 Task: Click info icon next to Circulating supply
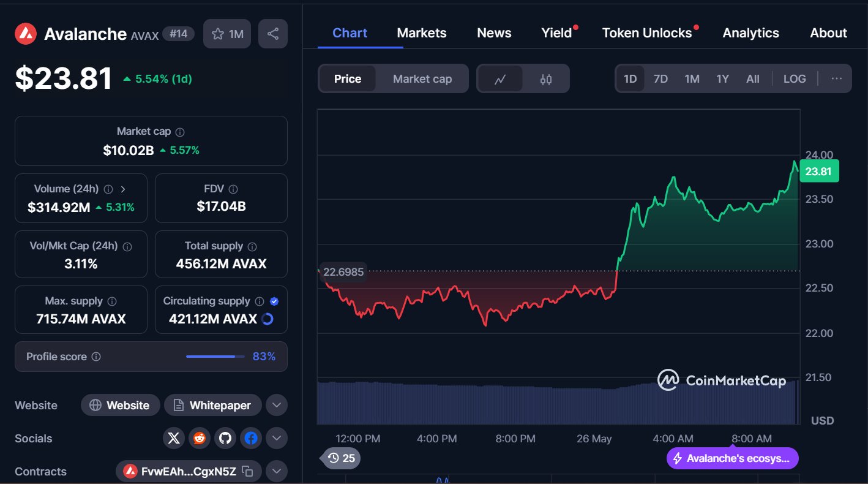point(260,301)
